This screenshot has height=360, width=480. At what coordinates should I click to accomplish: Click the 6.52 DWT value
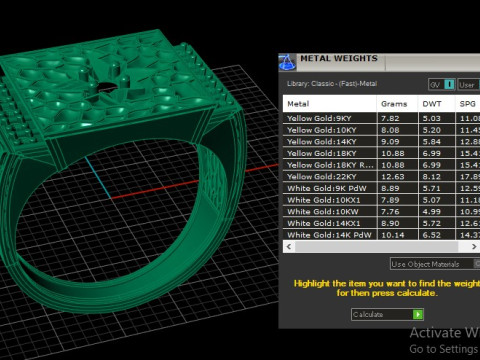432,235
